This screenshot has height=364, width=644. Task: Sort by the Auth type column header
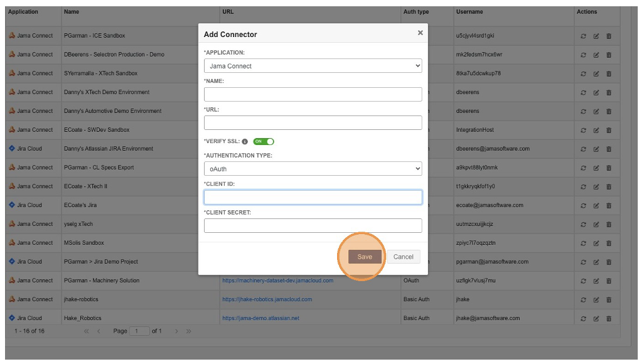click(416, 12)
